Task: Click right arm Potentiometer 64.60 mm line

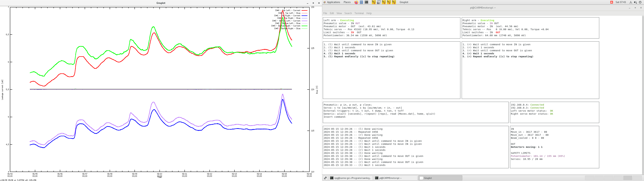Action: pyautogui.click(x=494, y=35)
